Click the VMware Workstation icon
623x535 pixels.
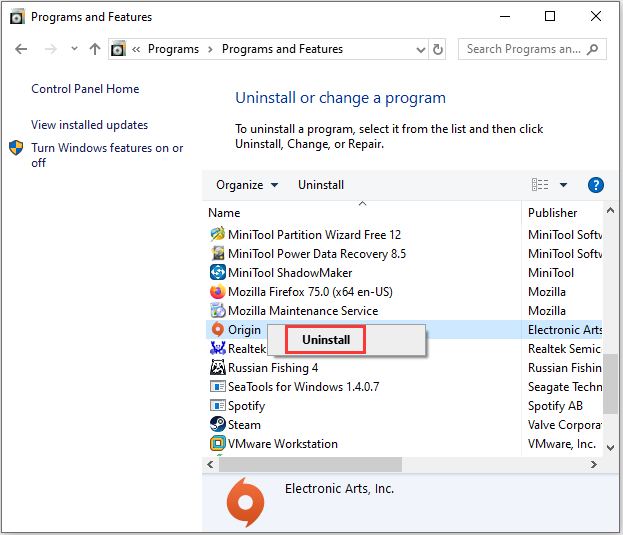click(x=218, y=444)
